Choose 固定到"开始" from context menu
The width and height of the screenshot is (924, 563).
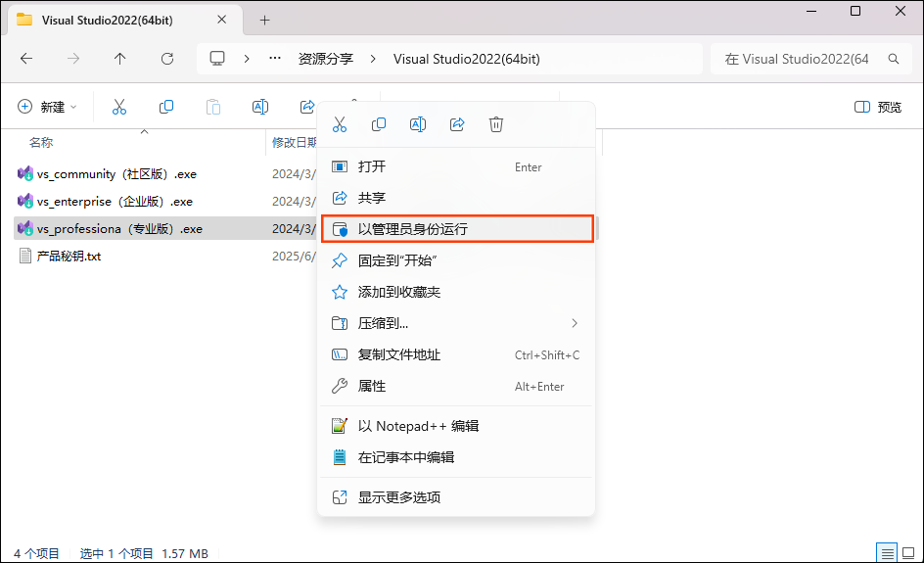pos(456,260)
